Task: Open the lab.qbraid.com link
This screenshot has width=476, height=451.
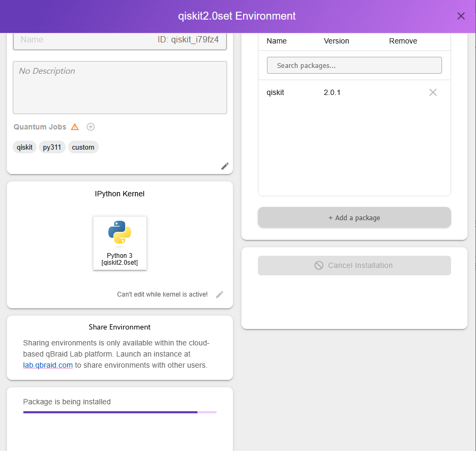Action: click(x=48, y=365)
